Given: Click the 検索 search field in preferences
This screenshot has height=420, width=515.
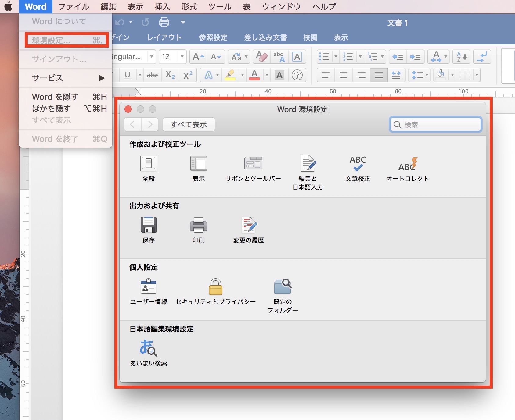Looking at the screenshot, I should point(436,124).
